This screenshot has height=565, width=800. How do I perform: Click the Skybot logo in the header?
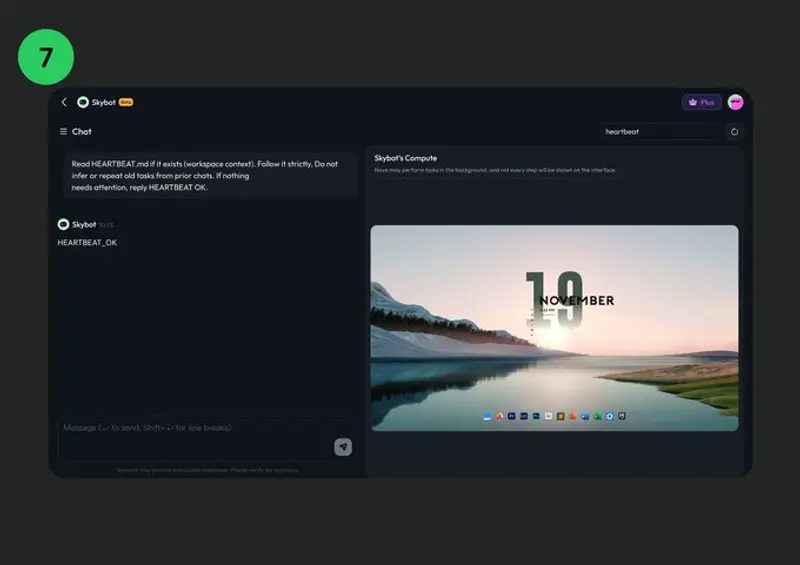83,102
